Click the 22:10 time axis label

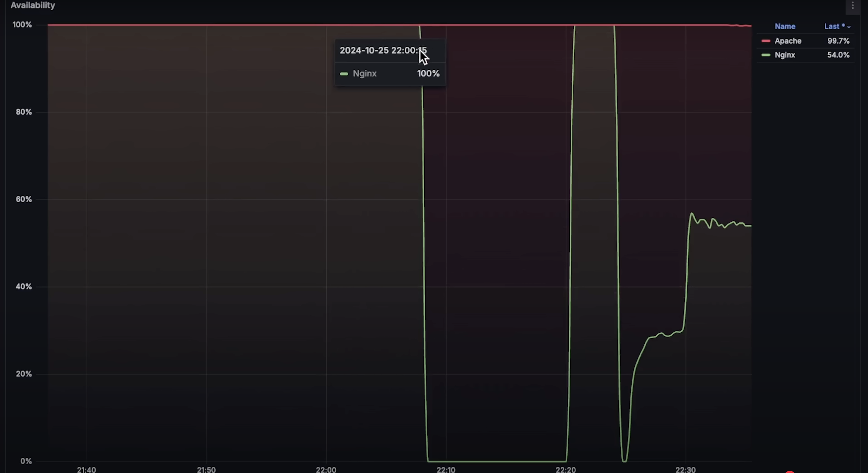pos(446,469)
